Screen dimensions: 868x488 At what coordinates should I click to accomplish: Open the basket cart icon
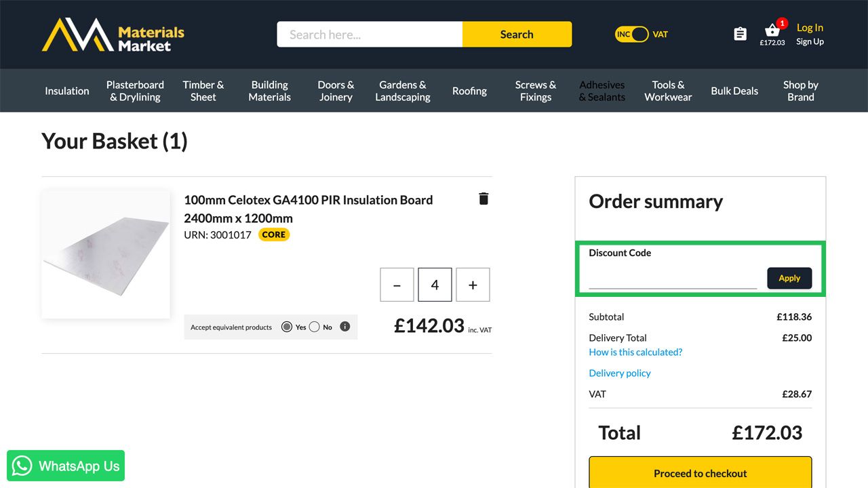(x=772, y=31)
